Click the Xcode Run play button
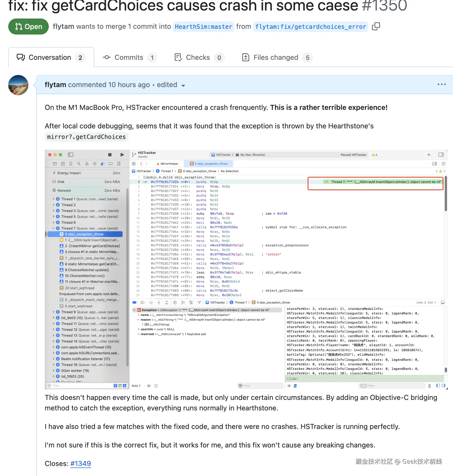The width and height of the screenshot is (453, 476). click(122, 155)
